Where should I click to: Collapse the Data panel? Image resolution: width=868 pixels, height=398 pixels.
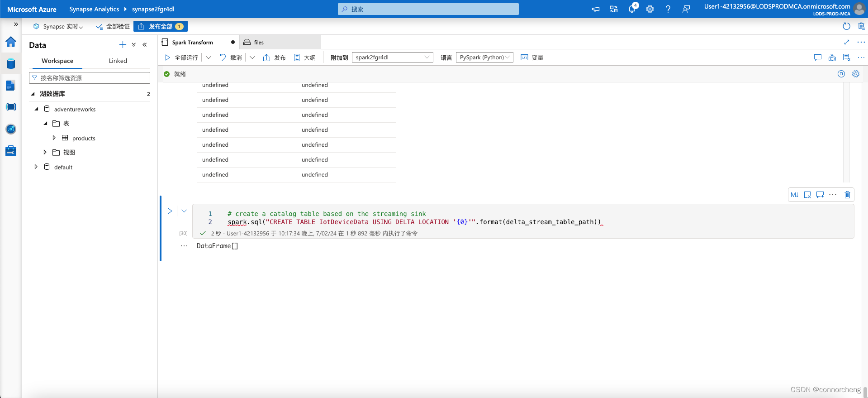[x=145, y=44]
